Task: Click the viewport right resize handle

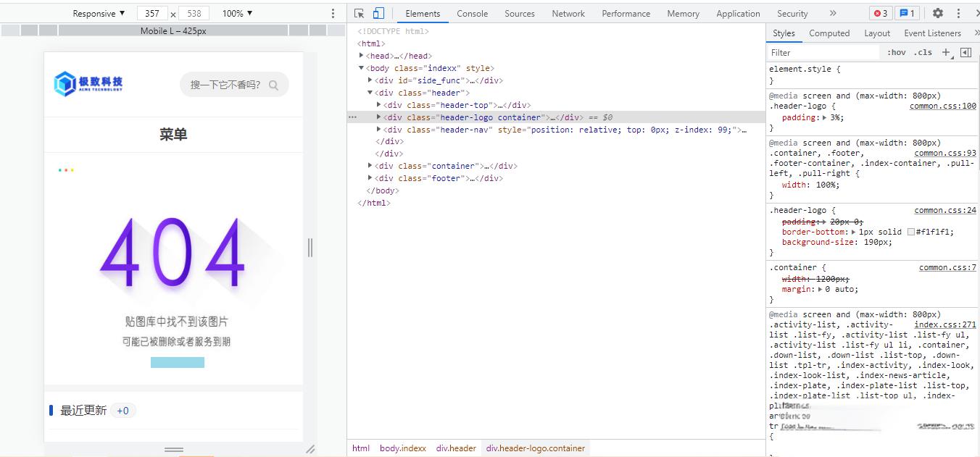Action: click(310, 247)
